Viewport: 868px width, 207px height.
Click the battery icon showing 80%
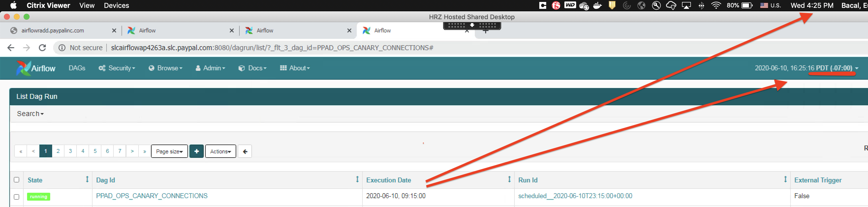click(747, 5)
